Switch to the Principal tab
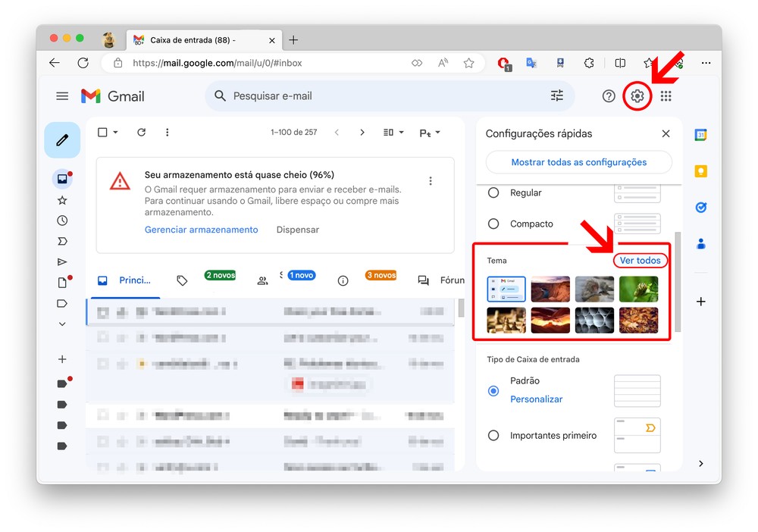This screenshot has width=758, height=532. (x=124, y=280)
